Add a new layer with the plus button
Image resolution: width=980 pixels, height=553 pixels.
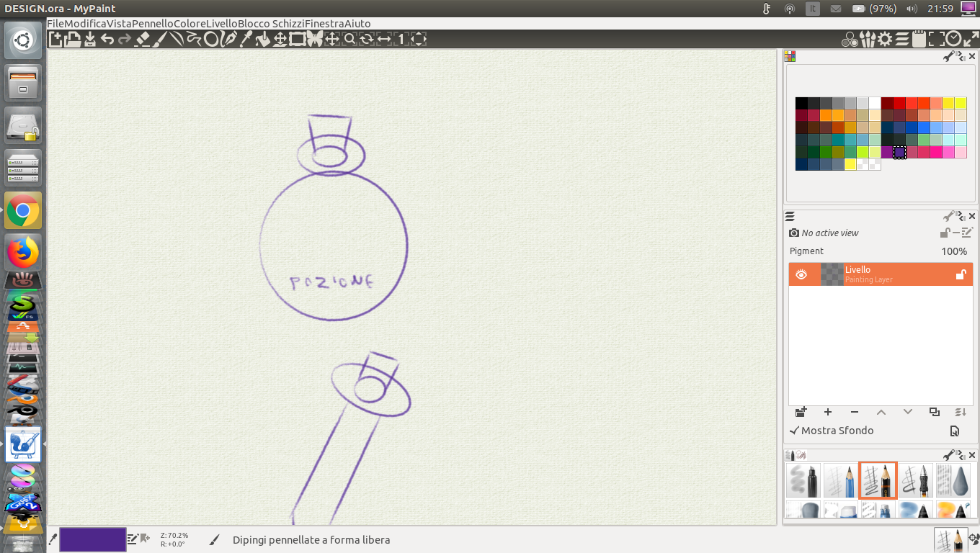(827, 412)
